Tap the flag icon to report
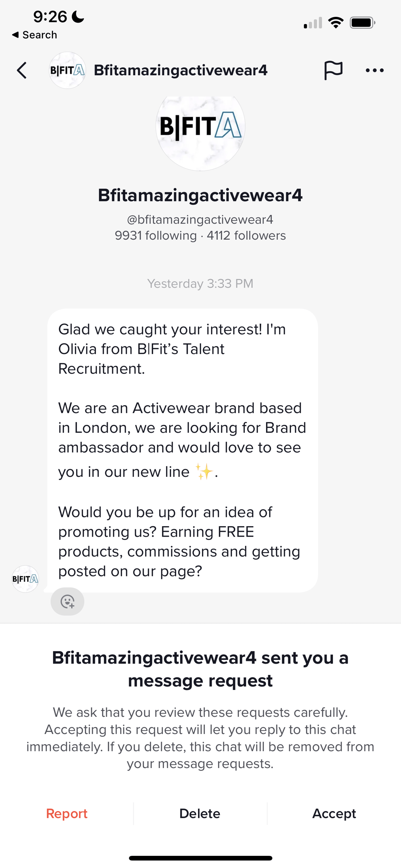 coord(333,70)
